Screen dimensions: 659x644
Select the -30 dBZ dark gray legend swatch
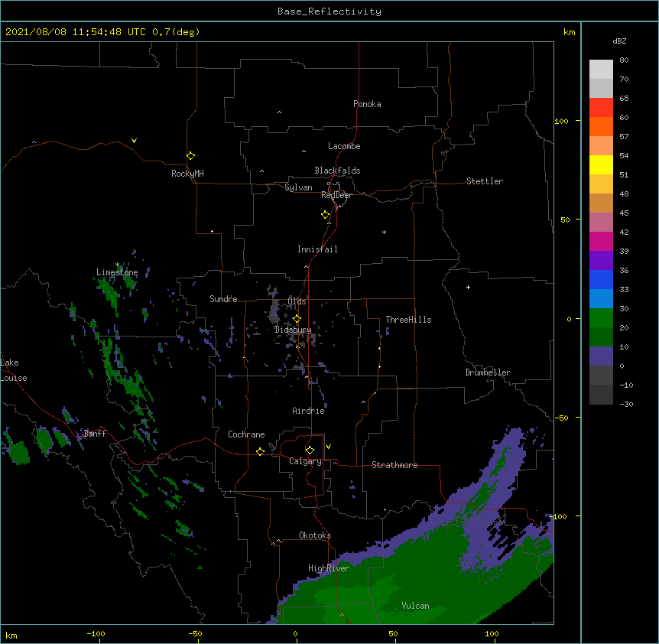click(x=601, y=395)
